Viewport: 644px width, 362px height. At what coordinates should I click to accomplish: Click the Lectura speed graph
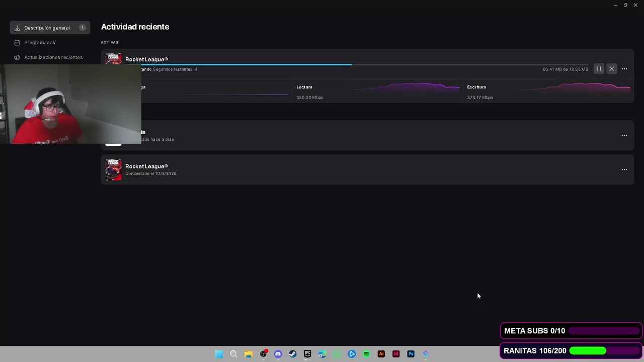pyautogui.click(x=405, y=88)
